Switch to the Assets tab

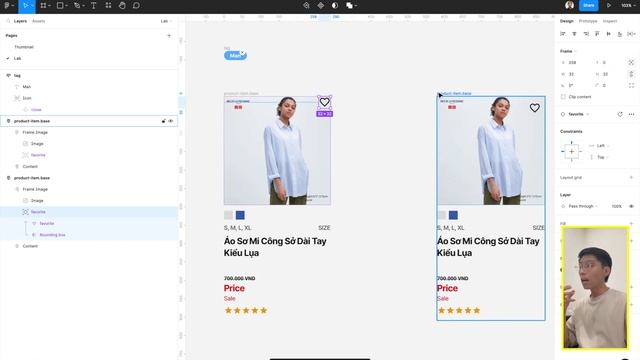tap(38, 21)
